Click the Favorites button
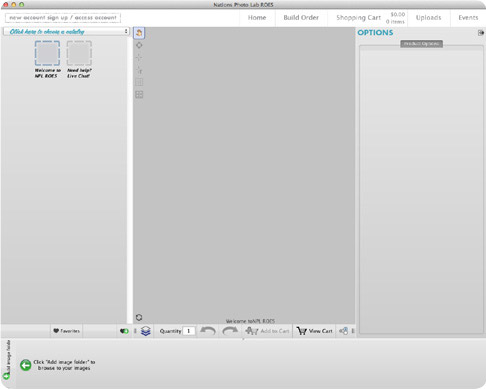 click(66, 331)
